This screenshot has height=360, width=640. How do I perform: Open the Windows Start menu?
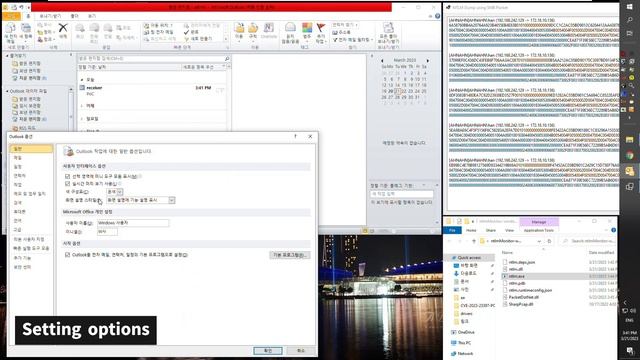630,7
